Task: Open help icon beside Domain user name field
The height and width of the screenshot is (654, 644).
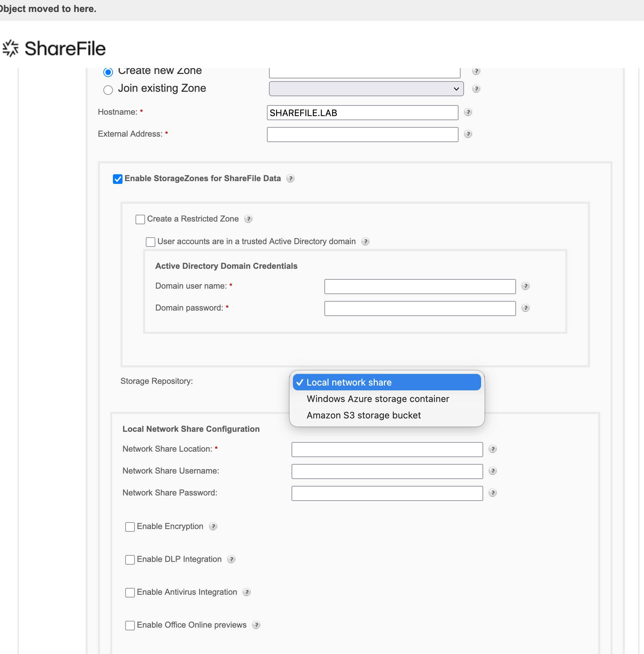Action: click(525, 286)
